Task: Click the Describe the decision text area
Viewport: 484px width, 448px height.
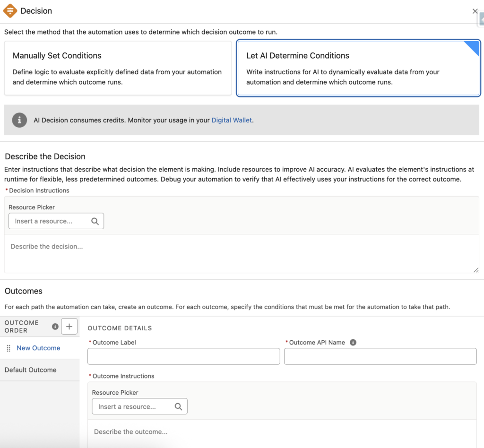Action: coord(241,253)
